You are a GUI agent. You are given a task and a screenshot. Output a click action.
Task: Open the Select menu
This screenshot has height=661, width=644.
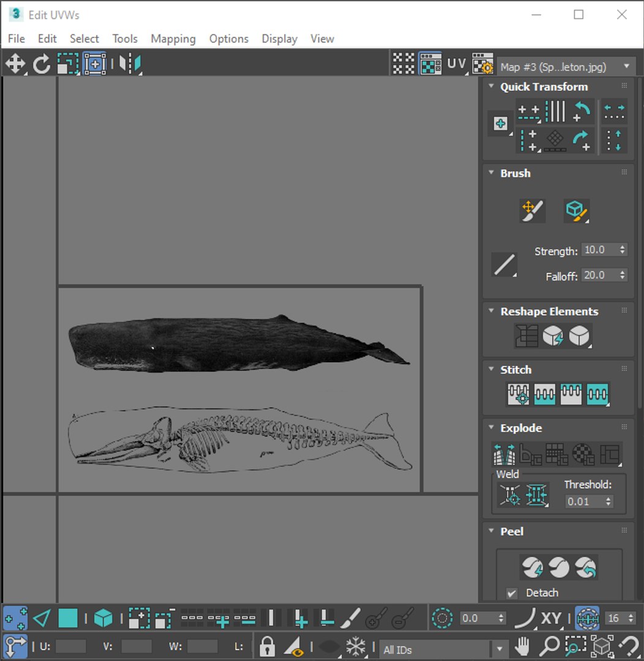pos(84,39)
